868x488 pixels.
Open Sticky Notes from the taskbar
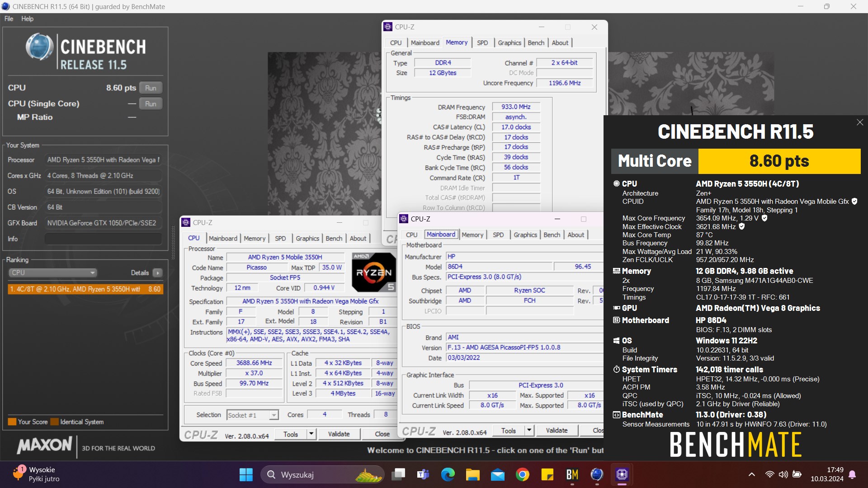[x=547, y=474]
